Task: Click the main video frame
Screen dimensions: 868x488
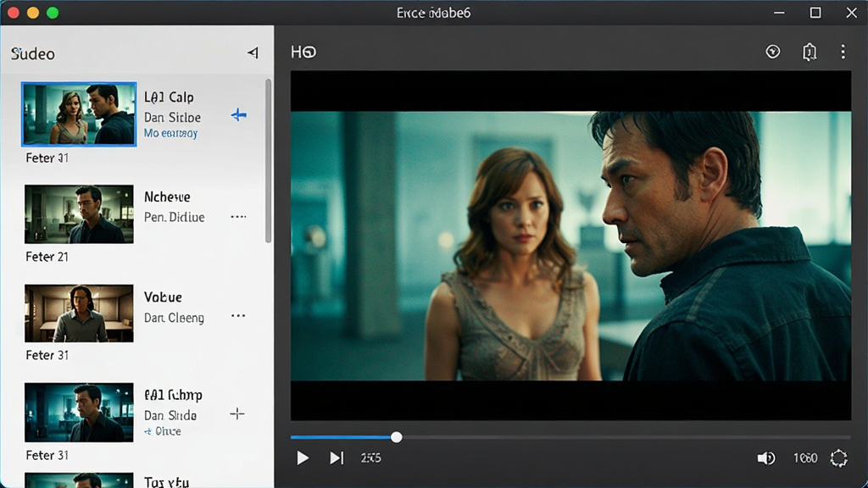Action: 570,246
